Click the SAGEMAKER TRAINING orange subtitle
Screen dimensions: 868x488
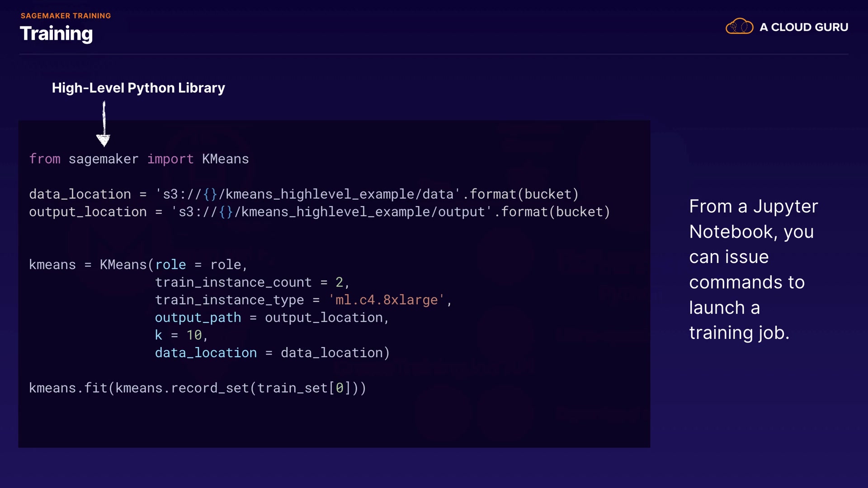point(66,16)
